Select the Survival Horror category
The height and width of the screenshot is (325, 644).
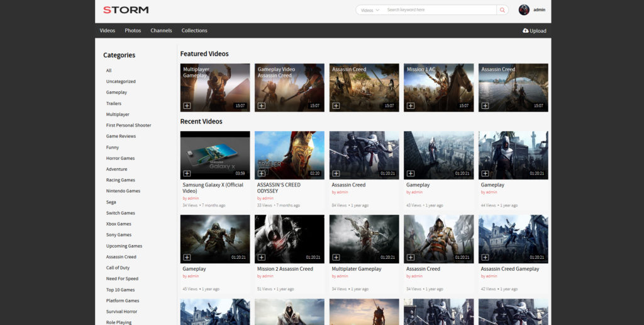tap(121, 311)
